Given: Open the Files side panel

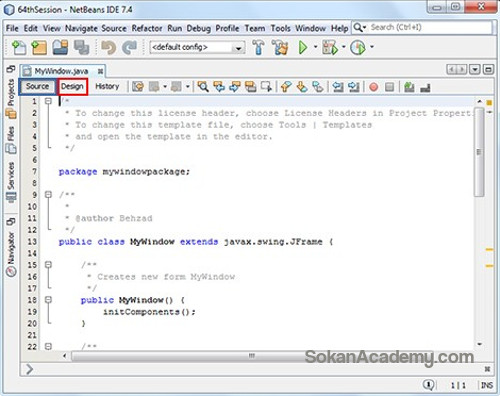Looking at the screenshot, I should pyautogui.click(x=11, y=140).
